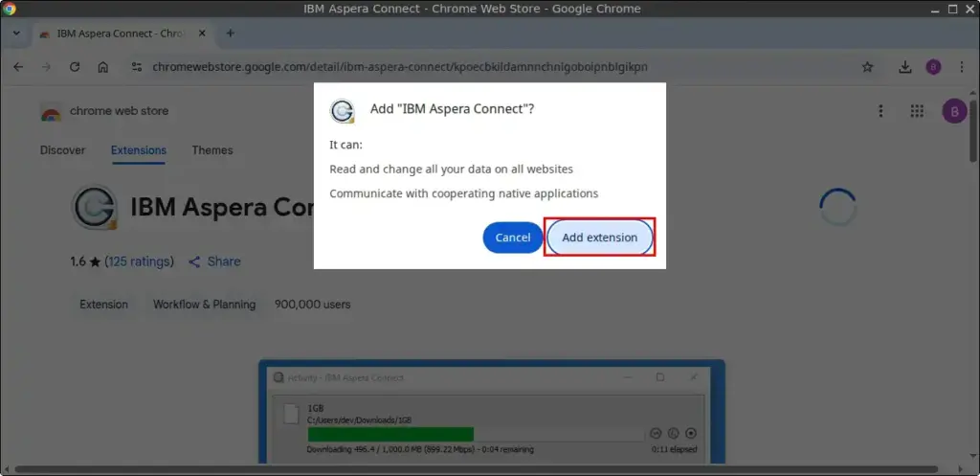This screenshot has height=476, width=980.
Task: Open the 125 ratings link
Action: 140,261
